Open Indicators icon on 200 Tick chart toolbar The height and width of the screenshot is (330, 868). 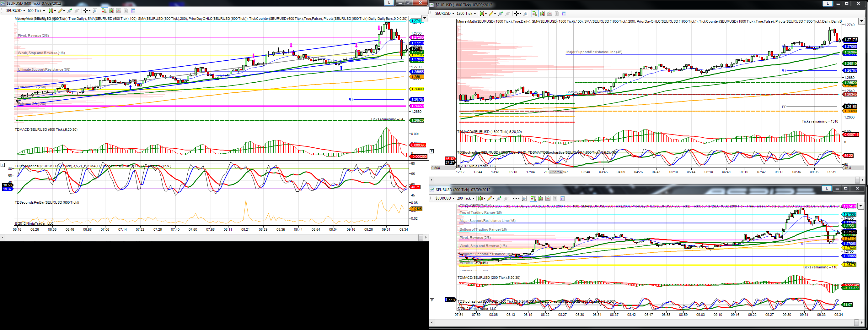tap(548, 198)
